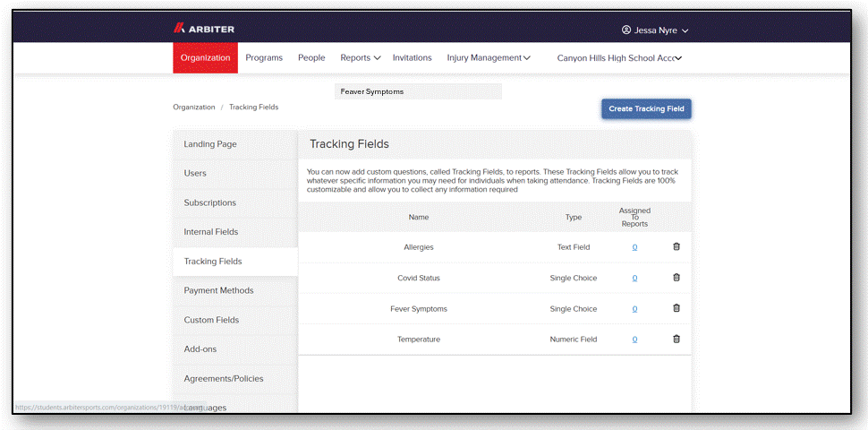The image size is (868, 430).
Task: Click the Fever Symptoms field name in table
Action: [x=419, y=309]
